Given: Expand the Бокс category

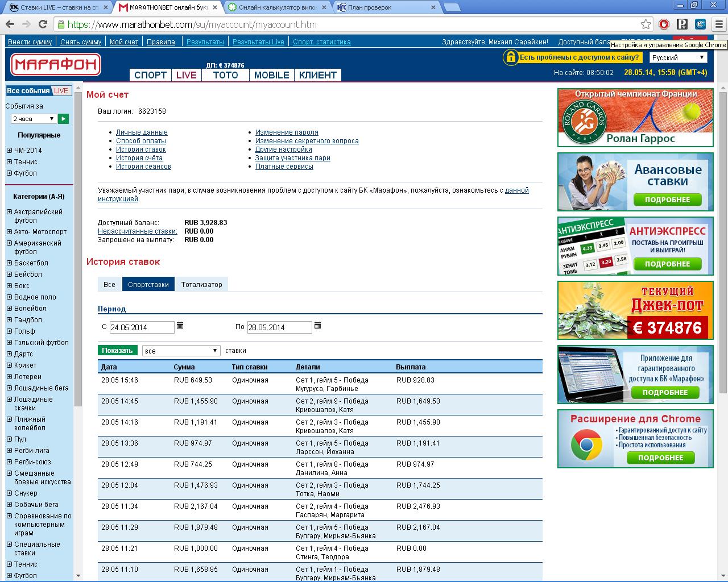Looking at the screenshot, I should click(9, 286).
